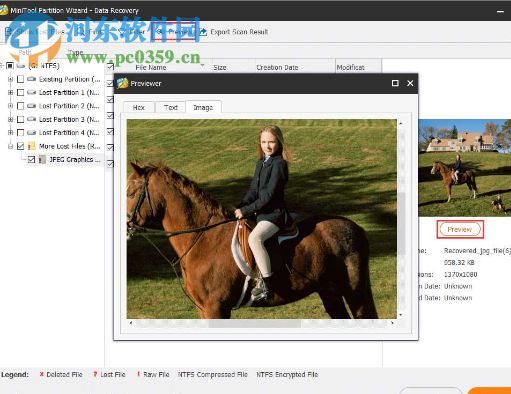Click Previewer horizontal scrollbar right arrow

pyautogui.click(x=393, y=323)
